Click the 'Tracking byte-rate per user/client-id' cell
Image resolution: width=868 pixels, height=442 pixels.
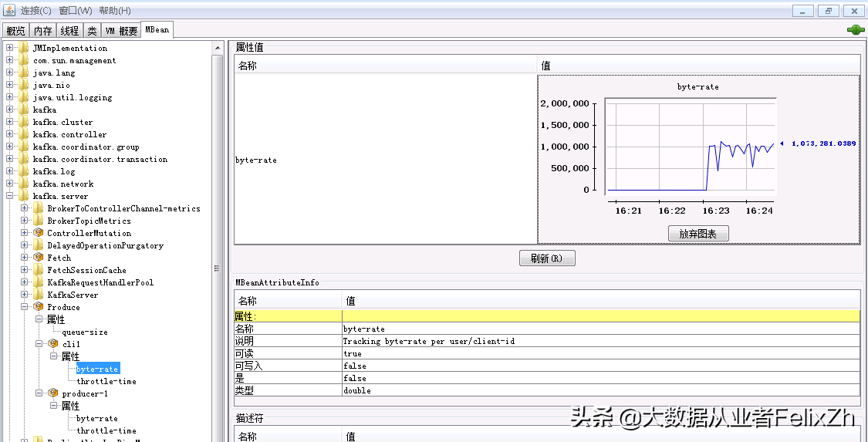pyautogui.click(x=601, y=341)
